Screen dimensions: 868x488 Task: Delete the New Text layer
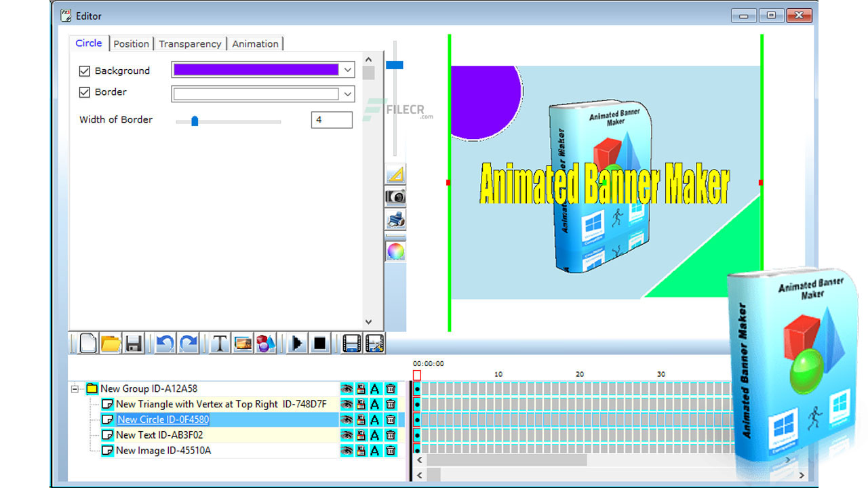391,435
